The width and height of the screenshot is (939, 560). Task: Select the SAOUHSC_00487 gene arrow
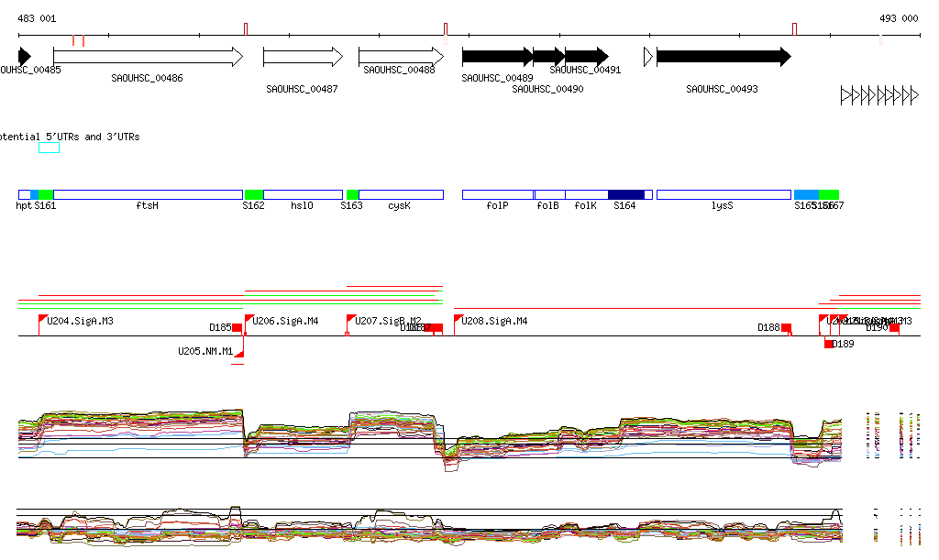point(303,57)
